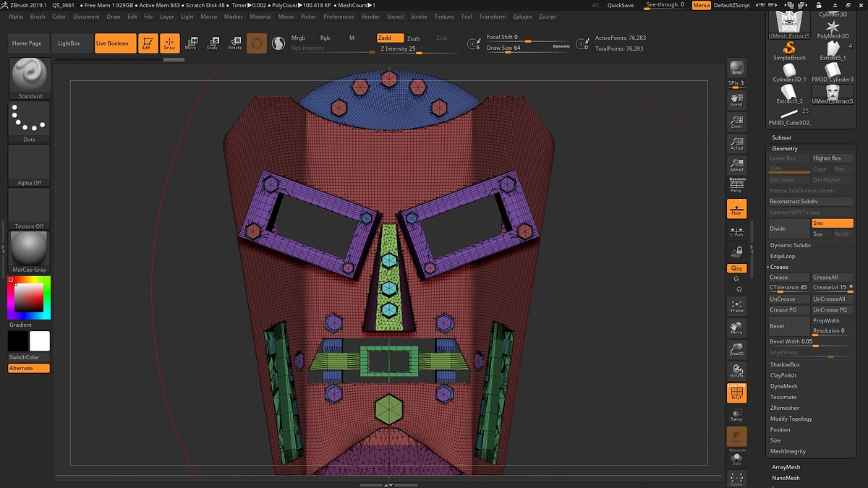Toggle L.Sym local symmetry
868x488 pixels.
point(736,231)
